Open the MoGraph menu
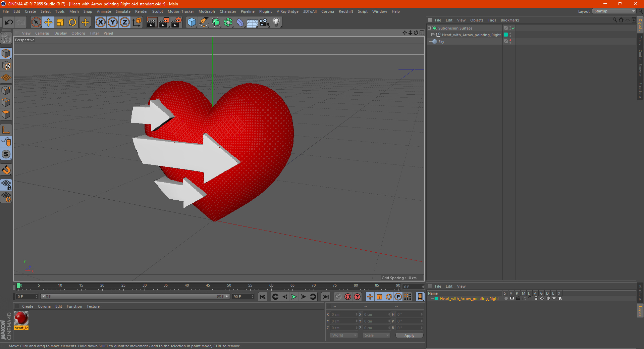 tap(207, 11)
